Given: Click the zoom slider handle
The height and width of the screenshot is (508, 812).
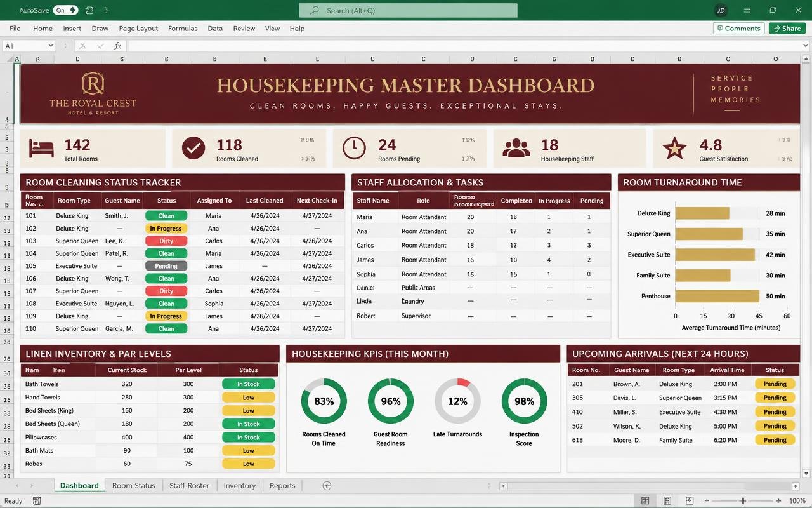Looking at the screenshot, I should pos(743,501).
